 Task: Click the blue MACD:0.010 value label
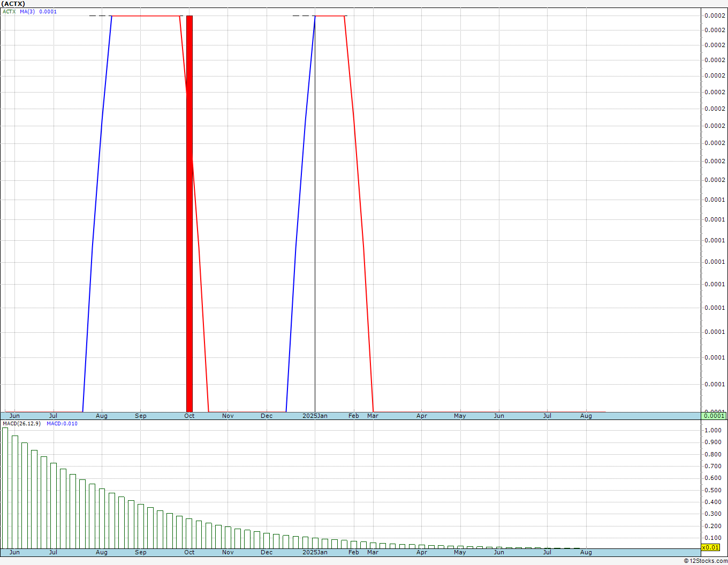[62, 424]
